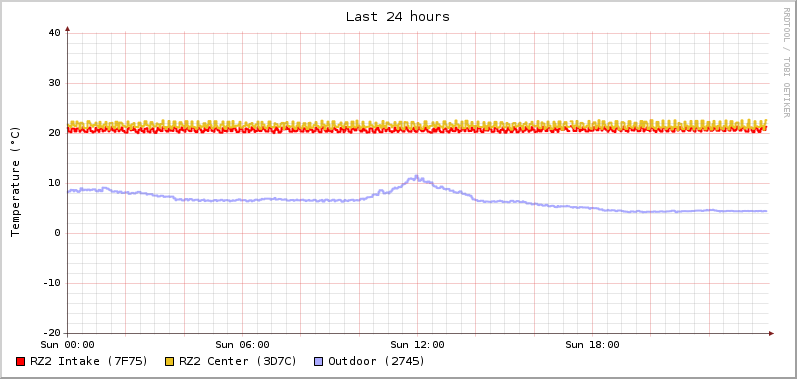The height and width of the screenshot is (379, 797).
Task: Click the 30 value on y-axis
Action: point(54,83)
